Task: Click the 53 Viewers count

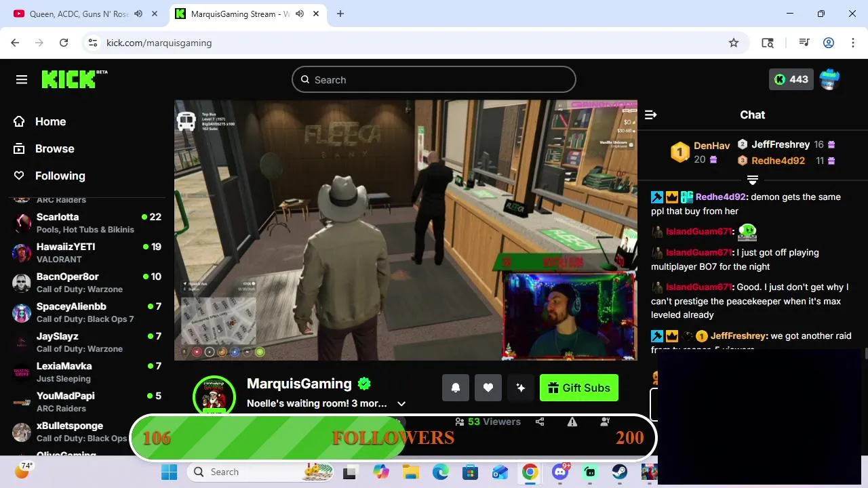Action: (x=494, y=422)
